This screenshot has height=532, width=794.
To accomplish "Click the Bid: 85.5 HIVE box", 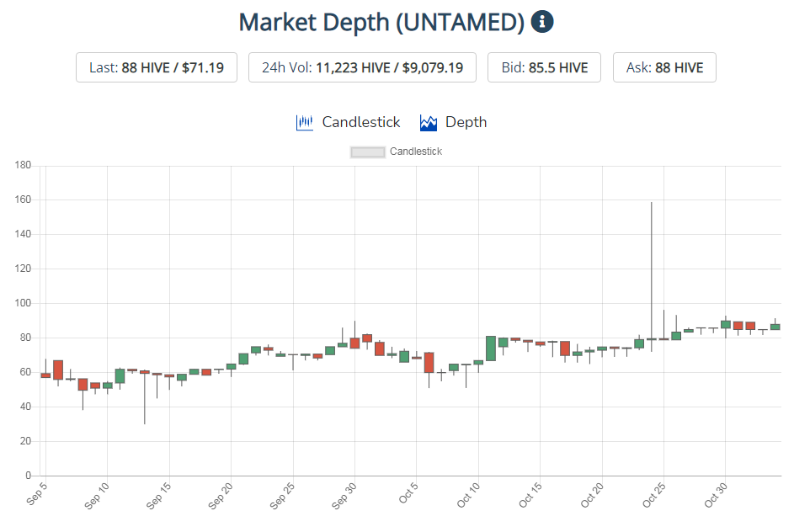I will (545, 67).
